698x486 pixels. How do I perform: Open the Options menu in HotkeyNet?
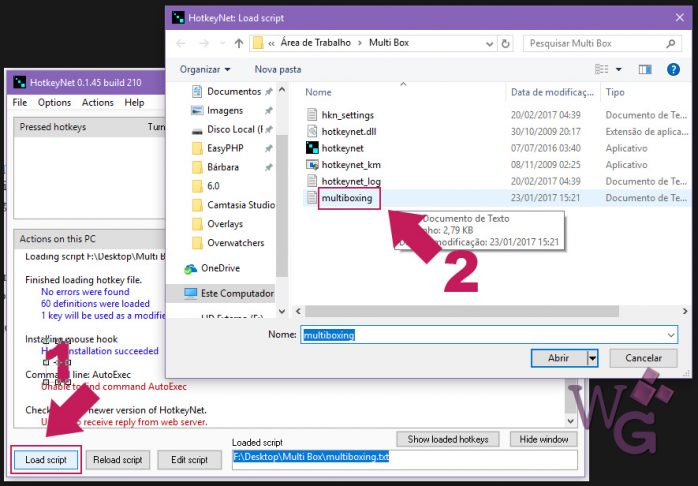54,102
